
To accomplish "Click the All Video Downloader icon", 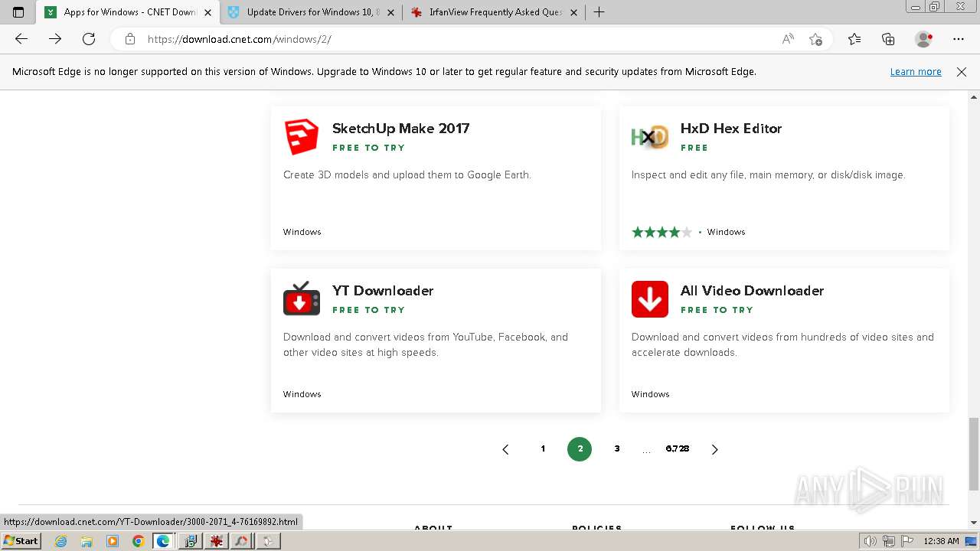I will point(650,299).
